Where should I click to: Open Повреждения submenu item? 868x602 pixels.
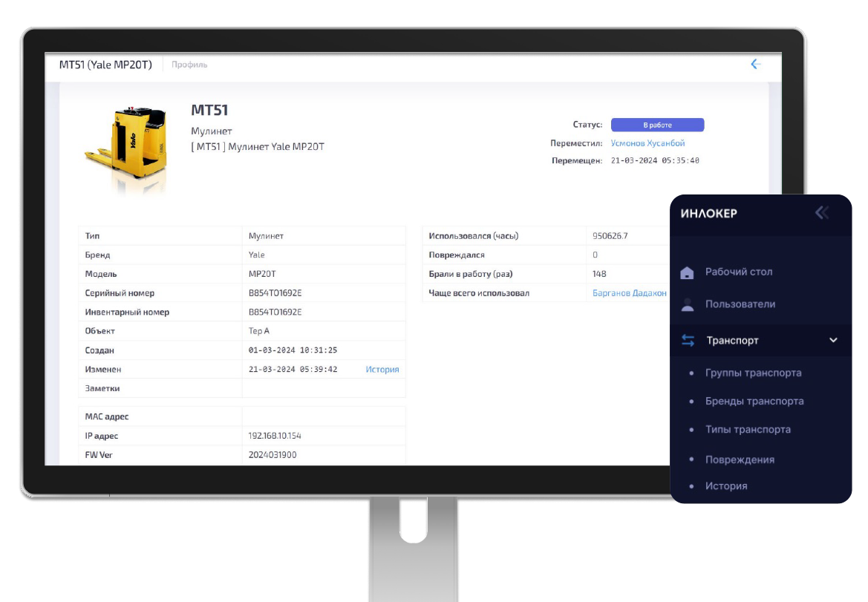(x=740, y=459)
